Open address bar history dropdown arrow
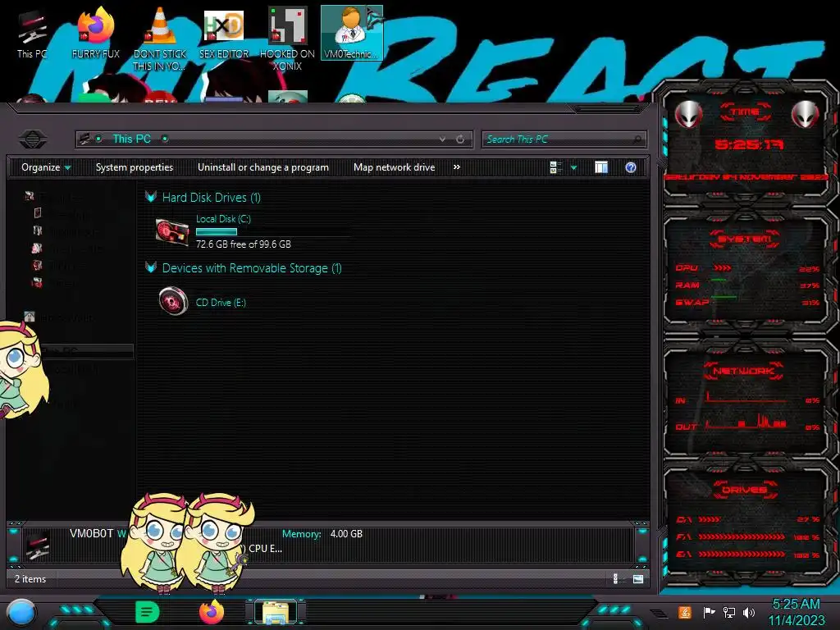The image size is (840, 630). point(442,139)
